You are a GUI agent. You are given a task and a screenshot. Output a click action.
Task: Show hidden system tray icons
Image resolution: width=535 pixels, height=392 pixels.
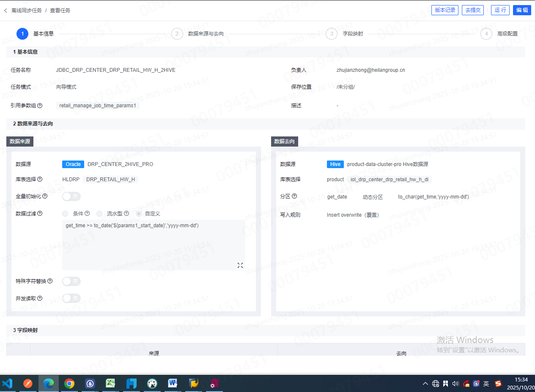pyautogui.click(x=425, y=384)
